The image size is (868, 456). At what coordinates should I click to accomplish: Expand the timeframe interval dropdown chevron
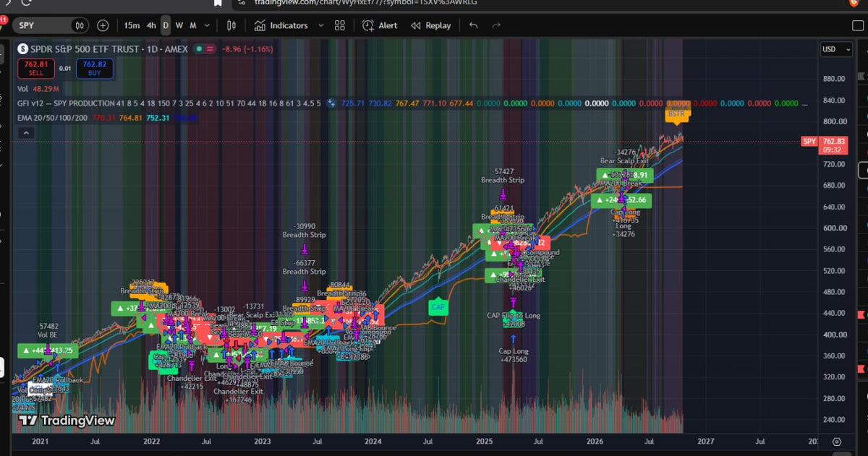click(208, 25)
